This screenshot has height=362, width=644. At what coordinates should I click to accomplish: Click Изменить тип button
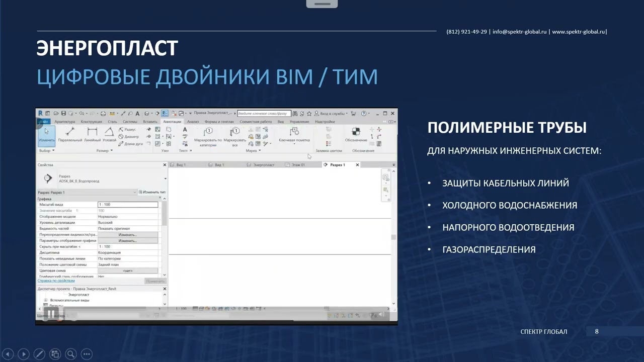pyautogui.click(x=152, y=192)
